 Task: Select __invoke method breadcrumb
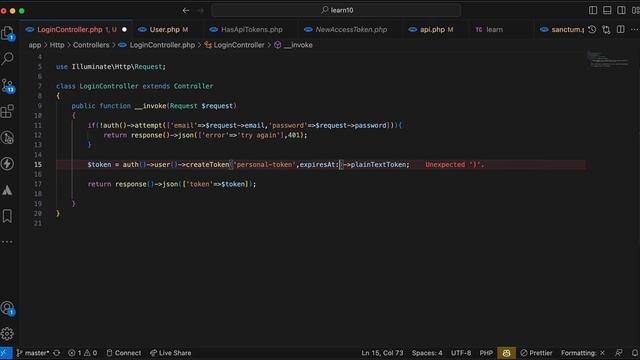[298, 45]
